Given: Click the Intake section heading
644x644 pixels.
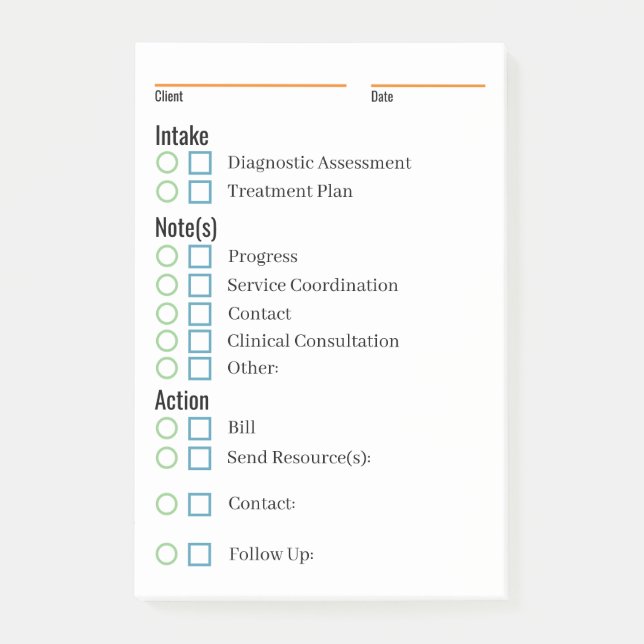Looking at the screenshot, I should click(x=182, y=135).
